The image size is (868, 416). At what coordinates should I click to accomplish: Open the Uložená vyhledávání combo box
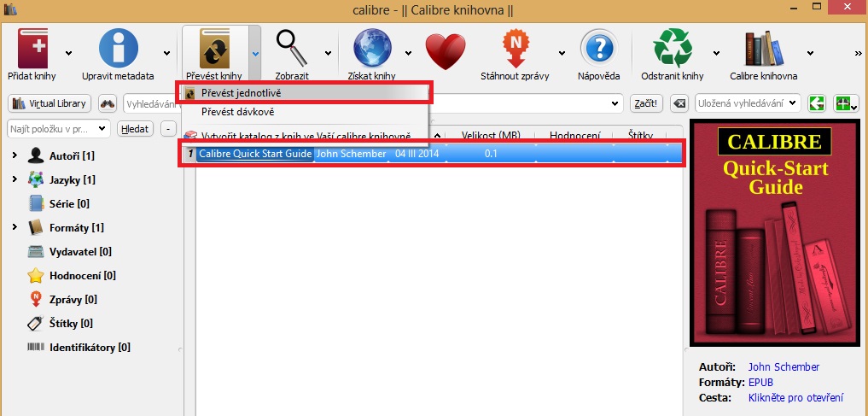748,103
